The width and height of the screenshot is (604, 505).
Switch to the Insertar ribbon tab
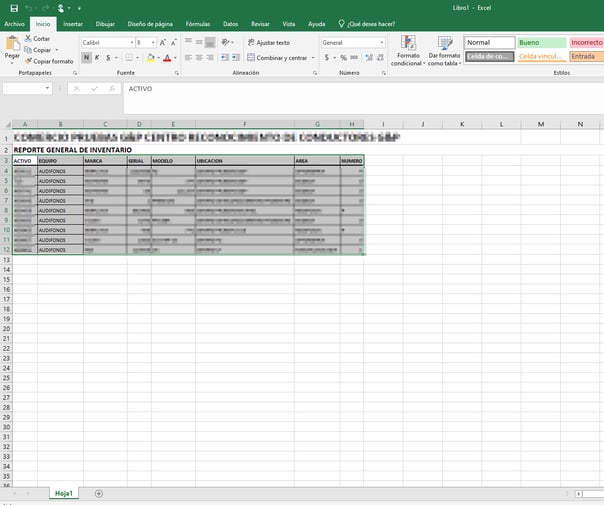pyautogui.click(x=73, y=22)
